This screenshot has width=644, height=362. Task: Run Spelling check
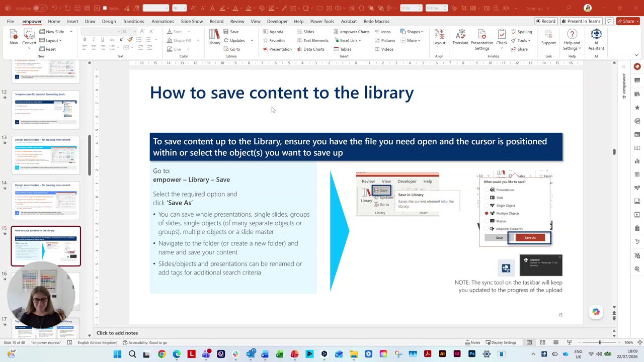point(521,32)
